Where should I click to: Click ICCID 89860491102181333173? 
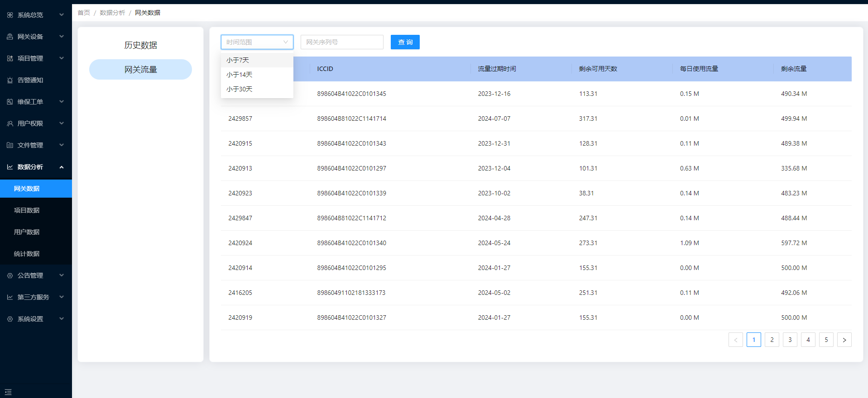coord(351,293)
